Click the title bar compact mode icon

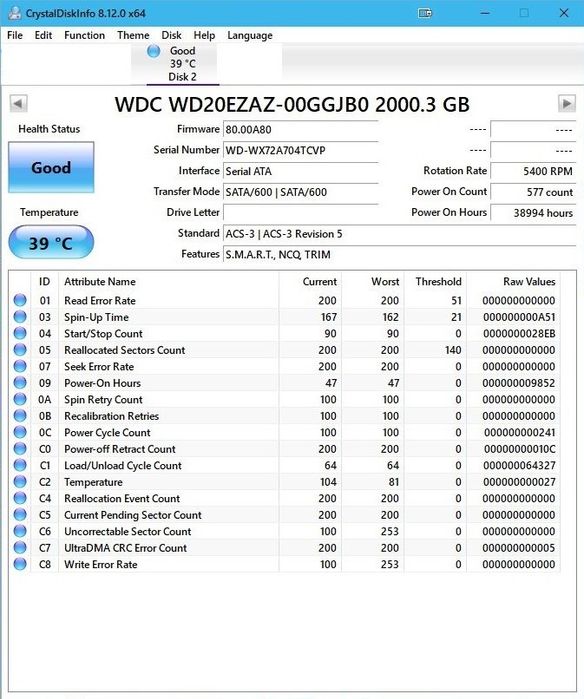click(x=425, y=13)
